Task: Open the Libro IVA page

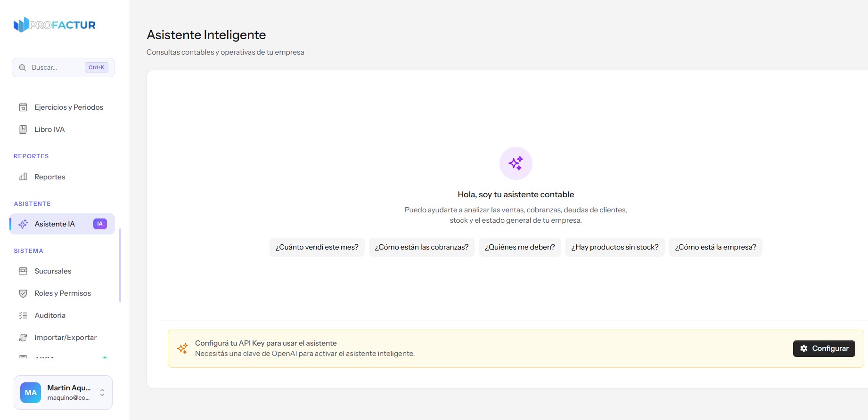Action: click(x=62, y=129)
